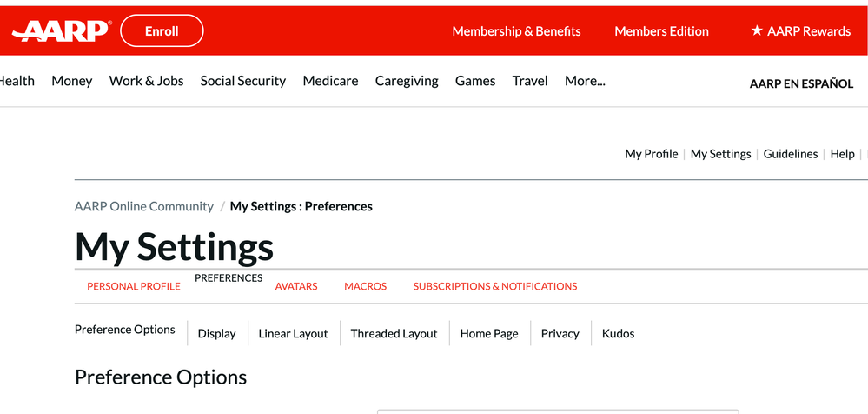Go to Members Edition
Screen dimensions: 868x414
coord(661,31)
